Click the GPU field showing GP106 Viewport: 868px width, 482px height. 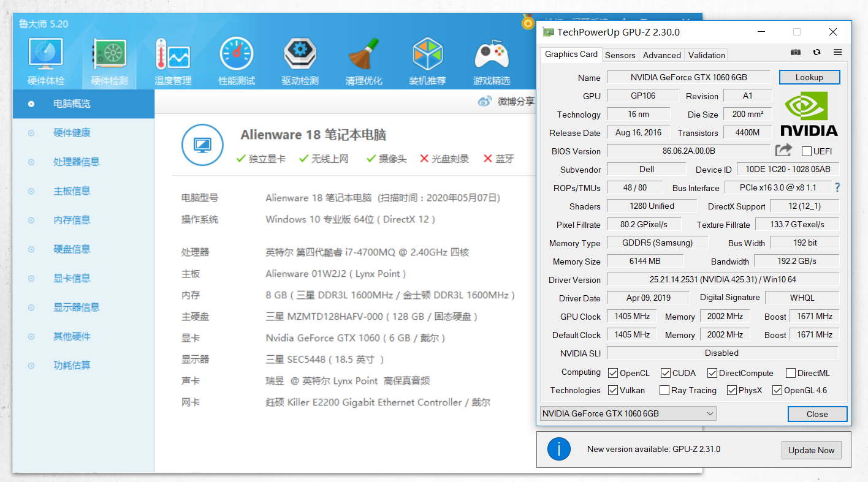click(x=642, y=96)
